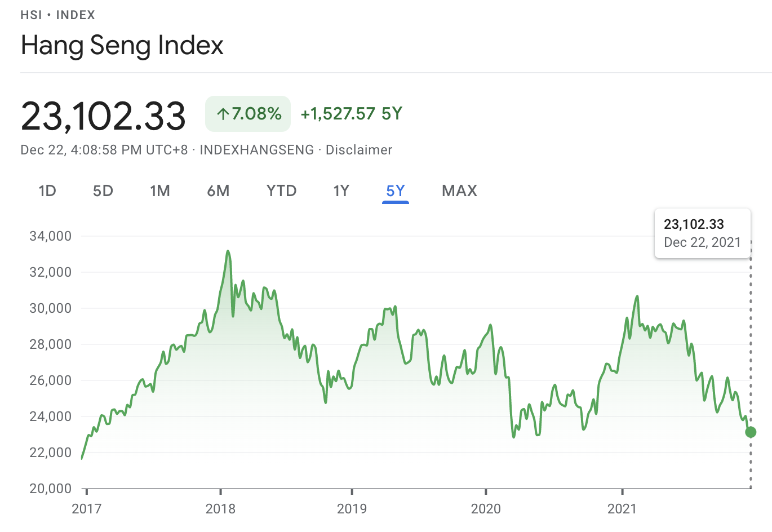The height and width of the screenshot is (532, 772).
Task: Open the MAX time range
Action: coord(460,191)
